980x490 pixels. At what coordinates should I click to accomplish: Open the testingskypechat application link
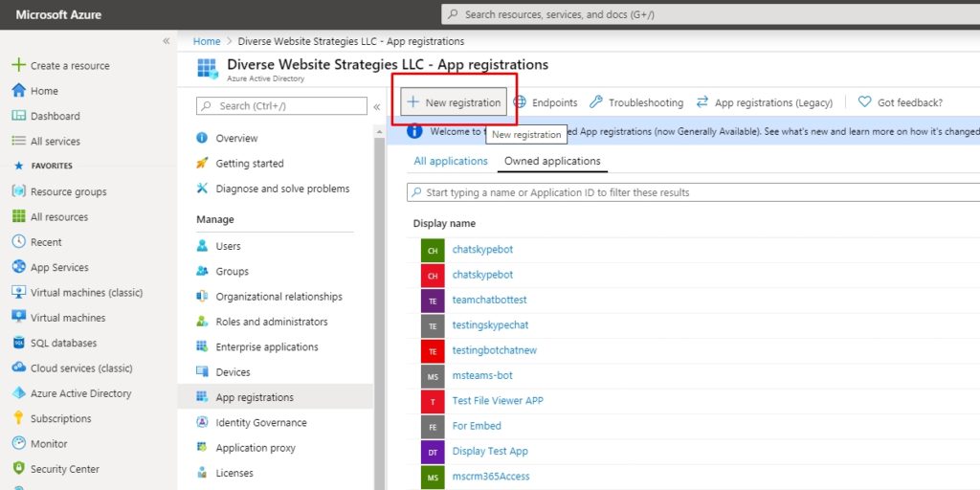(x=490, y=325)
